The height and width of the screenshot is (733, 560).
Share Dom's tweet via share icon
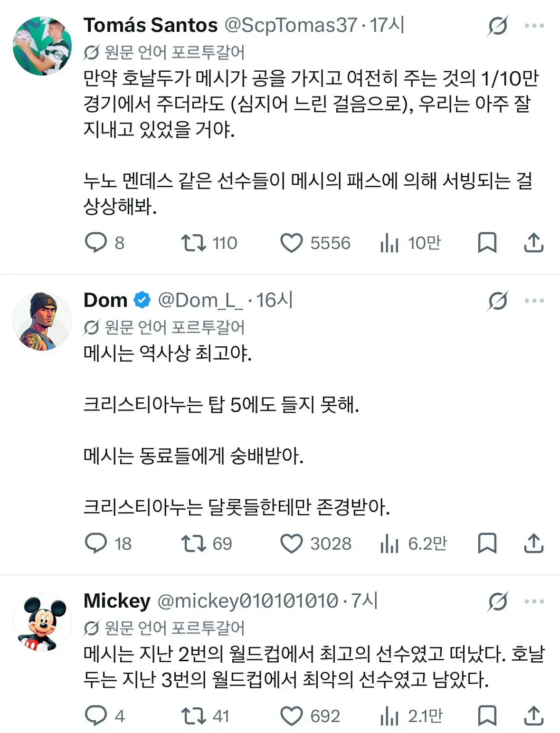click(x=533, y=543)
